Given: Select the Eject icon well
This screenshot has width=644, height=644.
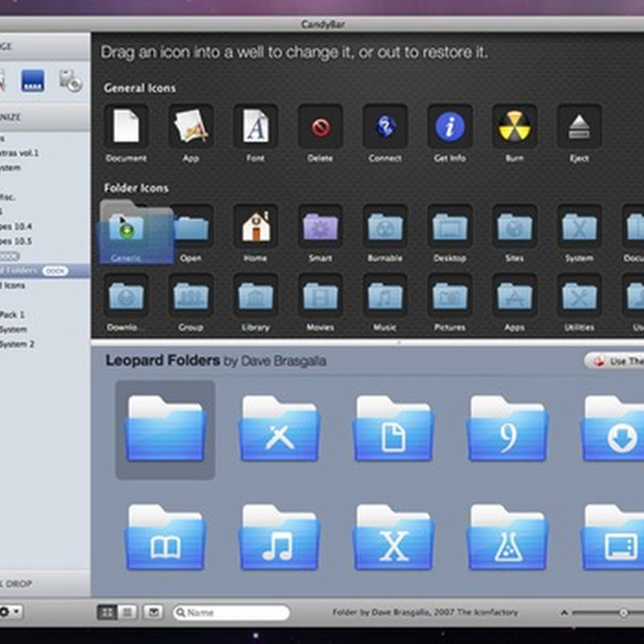Looking at the screenshot, I should (x=579, y=126).
